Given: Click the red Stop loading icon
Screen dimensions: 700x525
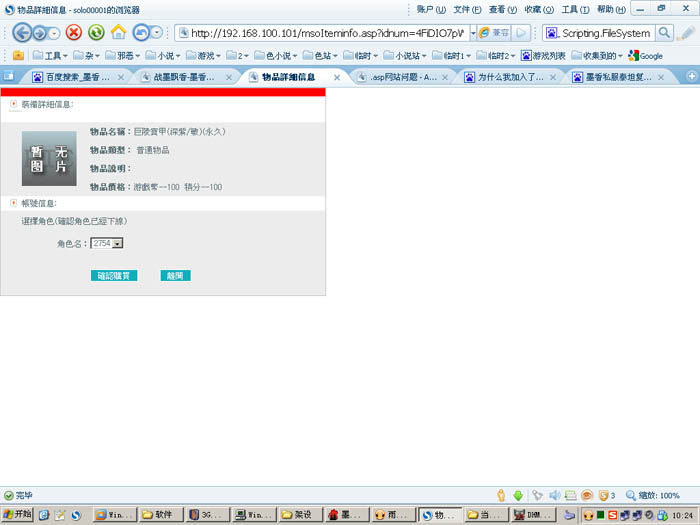Looking at the screenshot, I should pyautogui.click(x=74, y=32).
